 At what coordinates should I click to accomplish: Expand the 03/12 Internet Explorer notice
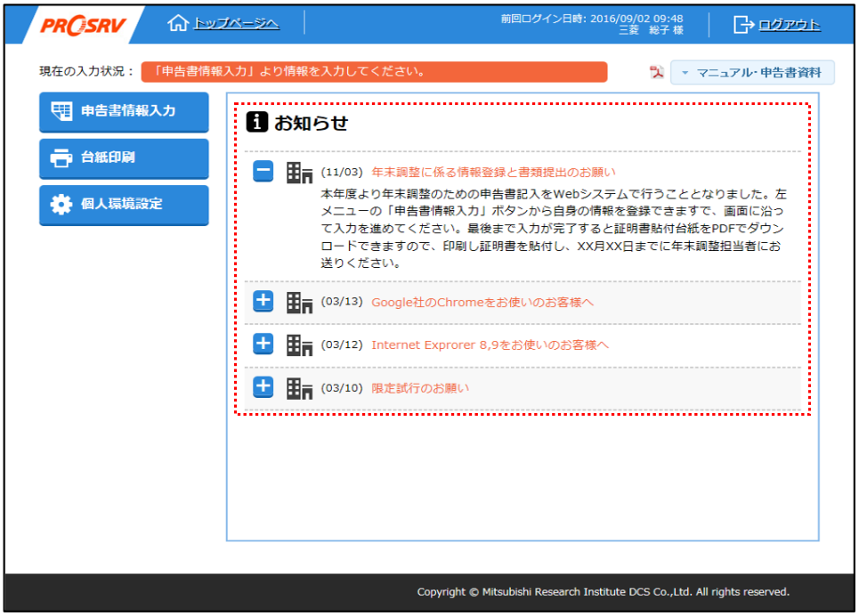(x=263, y=344)
